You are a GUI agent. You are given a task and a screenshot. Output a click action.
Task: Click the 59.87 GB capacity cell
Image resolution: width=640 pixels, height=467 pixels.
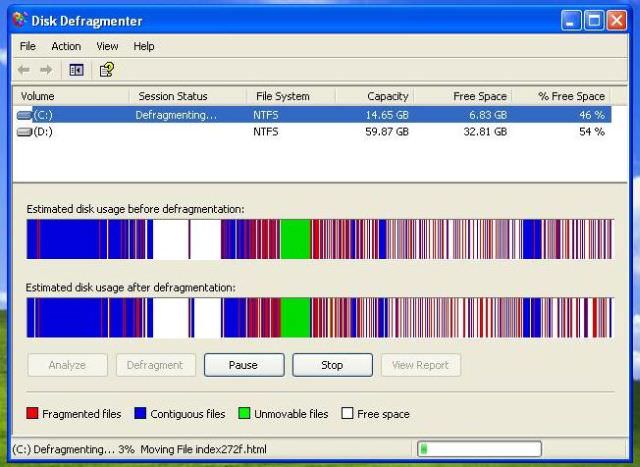pos(387,132)
